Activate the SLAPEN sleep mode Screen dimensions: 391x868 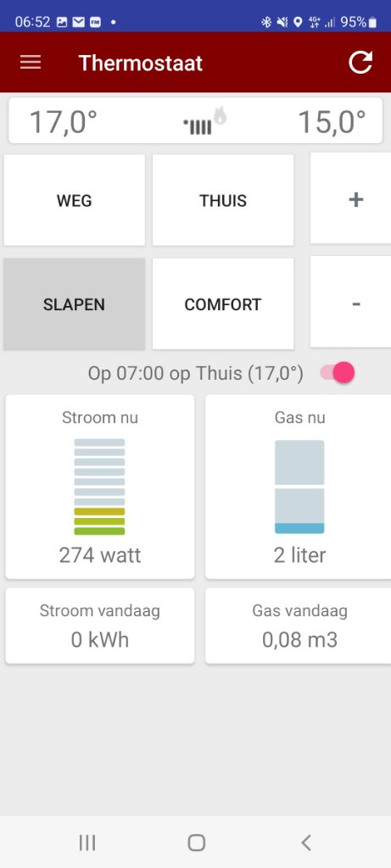coord(74,304)
